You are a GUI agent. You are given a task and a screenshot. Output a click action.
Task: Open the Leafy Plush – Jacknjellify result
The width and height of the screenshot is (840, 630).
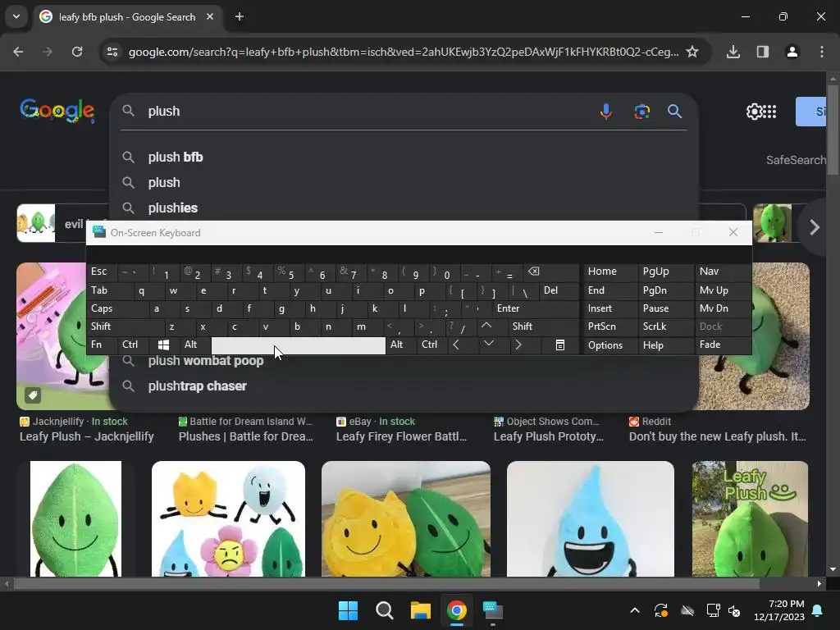86,436
